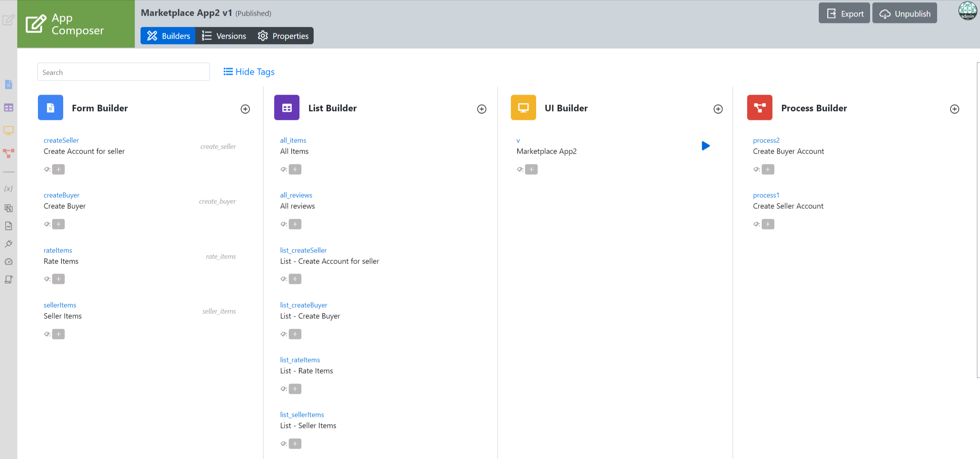Focus the Search input field
The image size is (980, 459).
(x=123, y=72)
